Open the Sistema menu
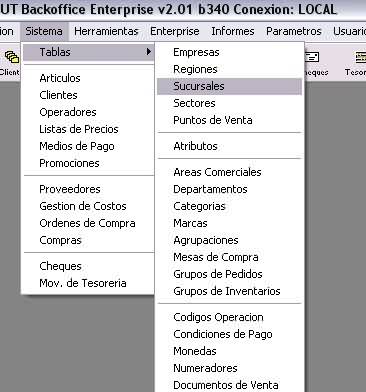The height and width of the screenshot is (392, 366). 44,31
